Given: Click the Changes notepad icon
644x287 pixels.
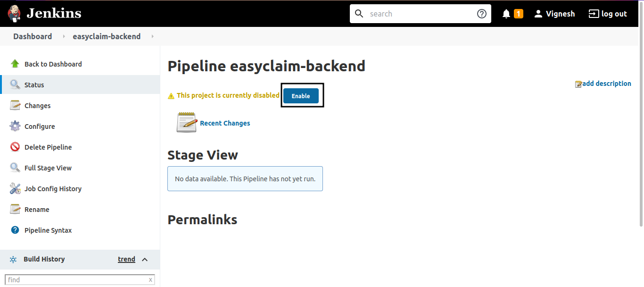Looking at the screenshot, I should pos(15,105).
